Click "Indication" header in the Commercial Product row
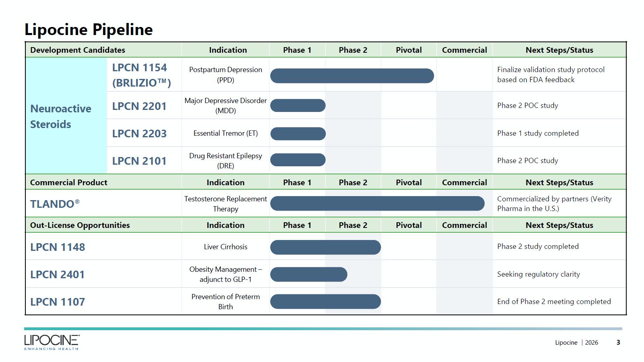 [226, 182]
